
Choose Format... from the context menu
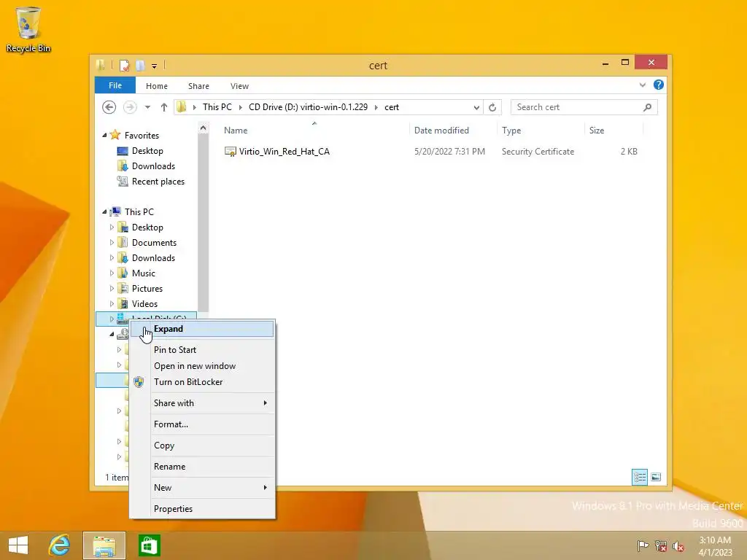click(203, 424)
